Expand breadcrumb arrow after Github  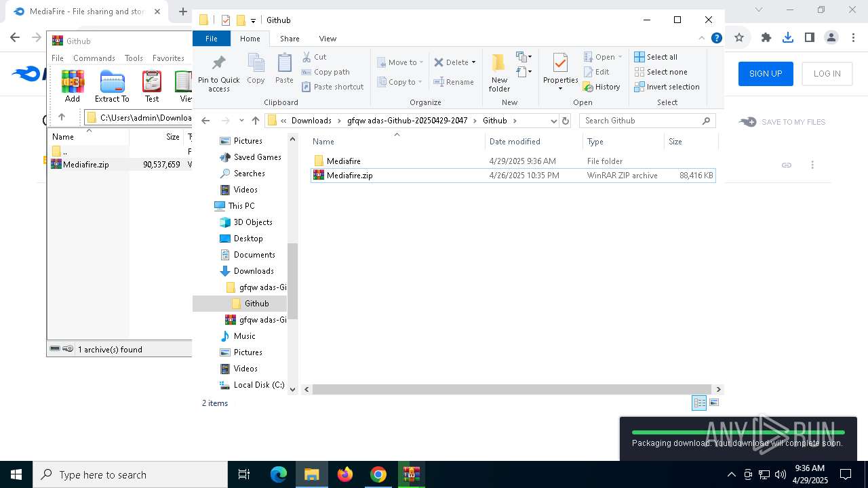pos(515,121)
